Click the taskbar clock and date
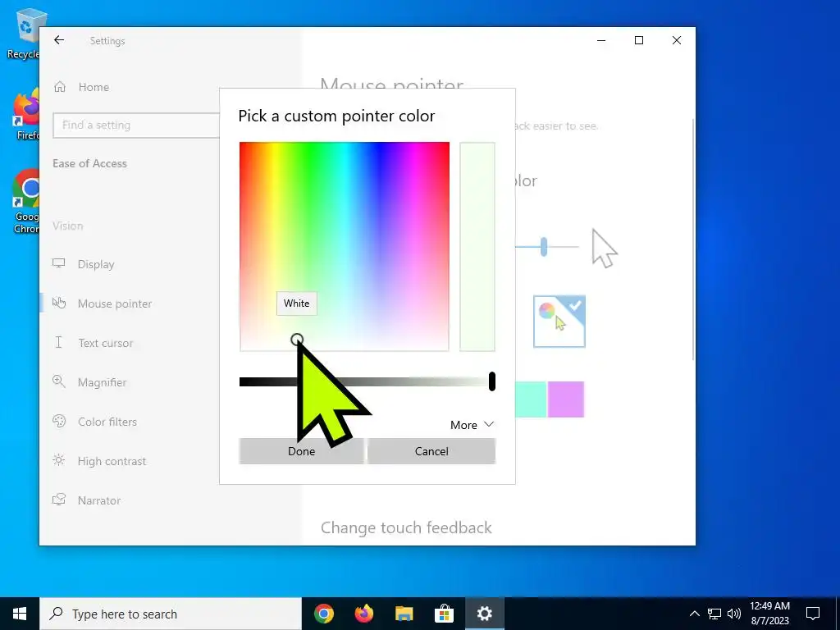840x630 pixels. coord(769,614)
